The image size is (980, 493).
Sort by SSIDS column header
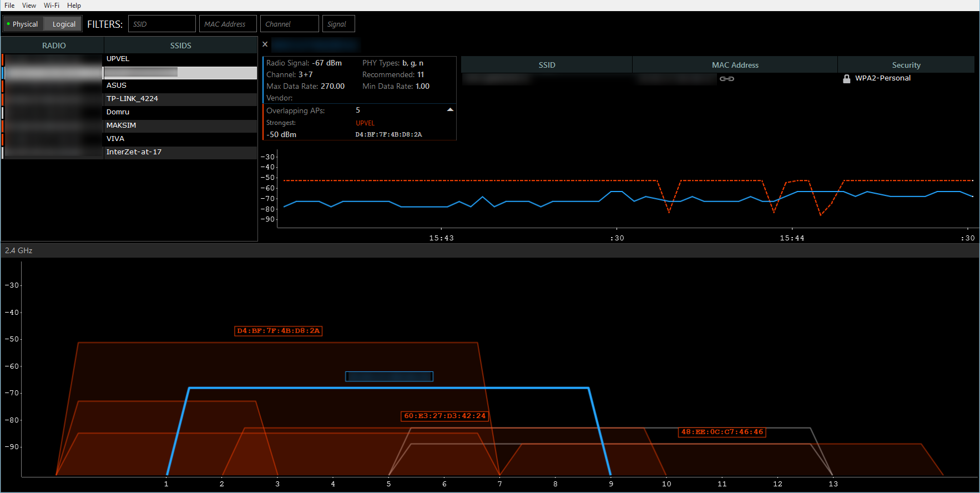(180, 46)
